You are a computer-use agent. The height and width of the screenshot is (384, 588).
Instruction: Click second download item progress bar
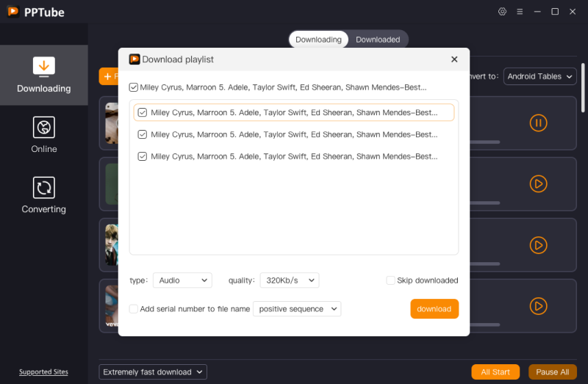pyautogui.click(x=485, y=203)
